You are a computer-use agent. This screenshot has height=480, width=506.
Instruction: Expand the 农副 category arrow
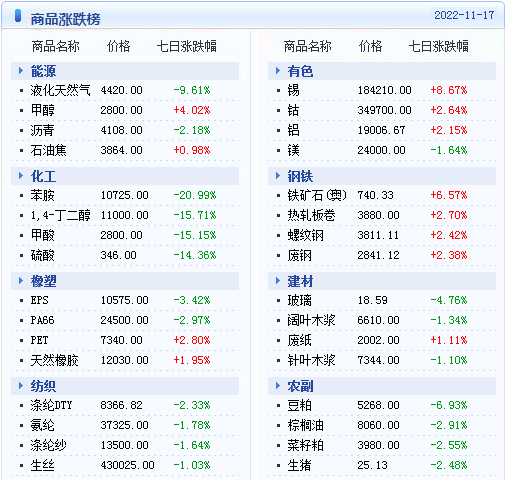278,386
